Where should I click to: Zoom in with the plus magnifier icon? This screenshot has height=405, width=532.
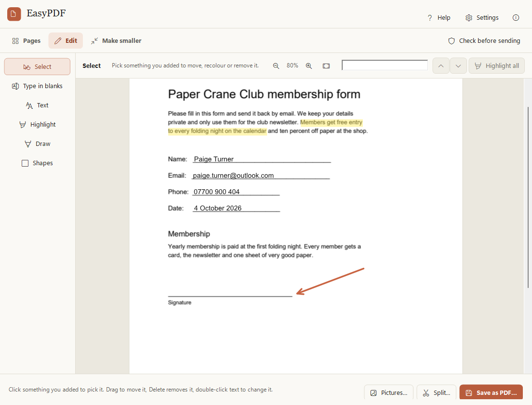click(309, 66)
